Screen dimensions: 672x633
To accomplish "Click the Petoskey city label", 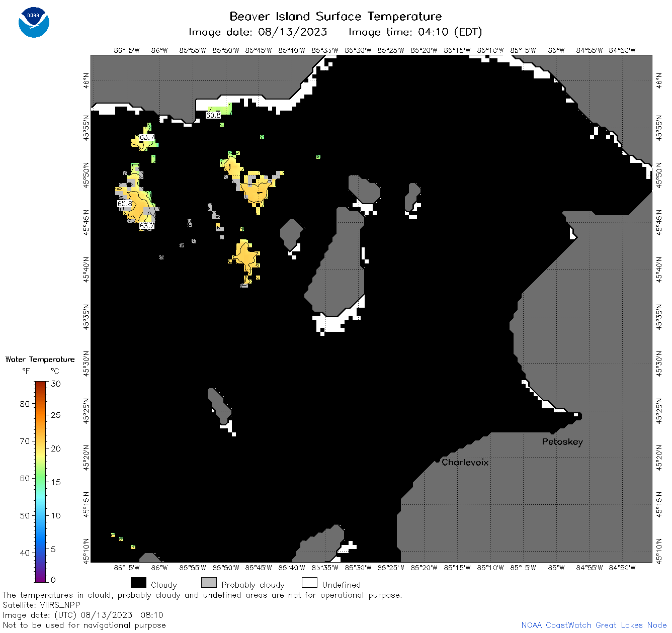I will (562, 442).
